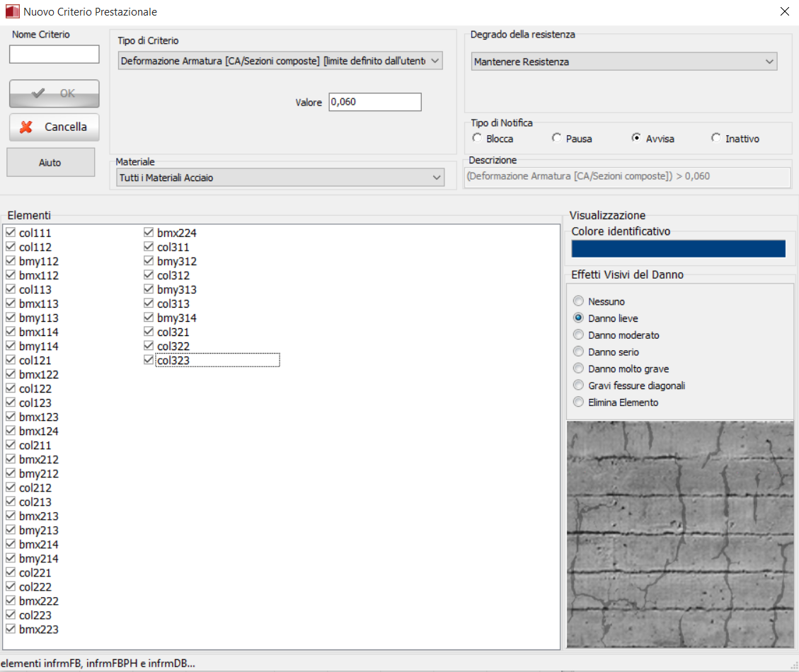Toggle the bmx224 element checkbox

tap(149, 233)
